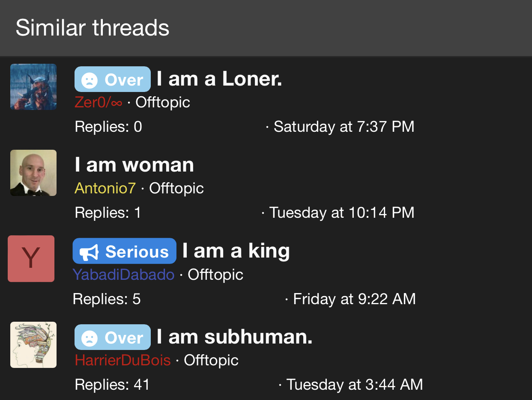Open the 'I am a king' thread
The image size is (532, 400).
pos(236,251)
